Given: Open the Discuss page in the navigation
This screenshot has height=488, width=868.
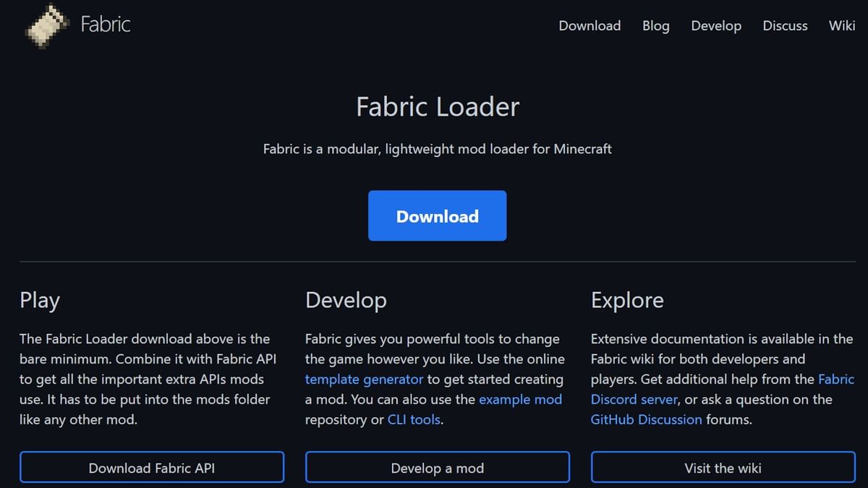Looking at the screenshot, I should (785, 26).
